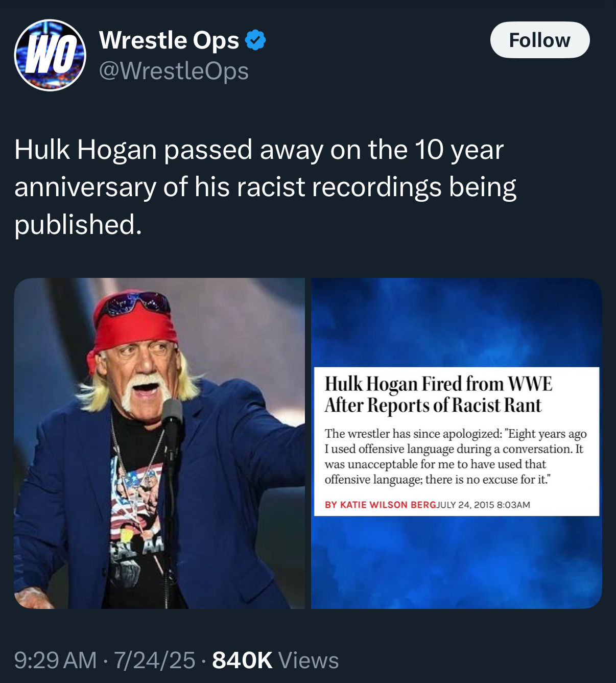Open the Wrestle Ops display name
616x683 pixels.
tap(169, 40)
